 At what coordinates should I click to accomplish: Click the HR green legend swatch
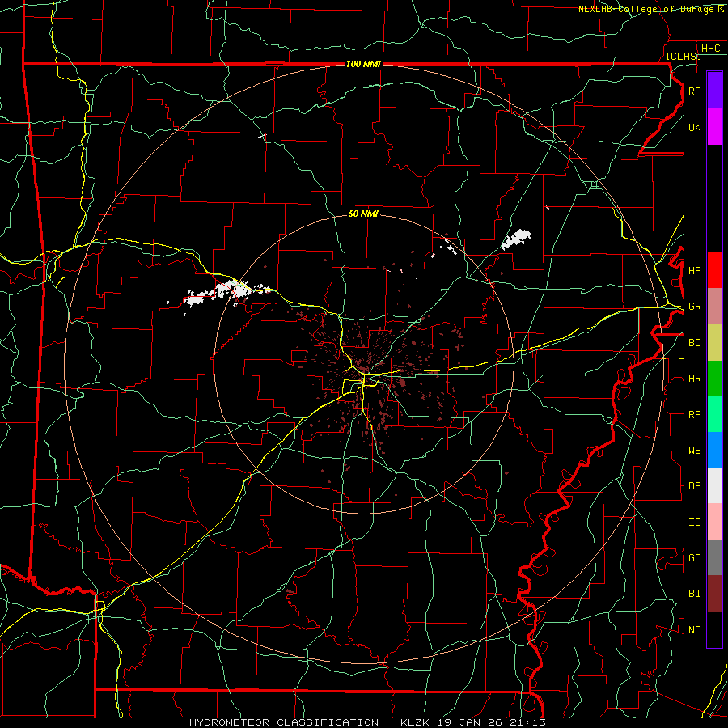(714, 379)
